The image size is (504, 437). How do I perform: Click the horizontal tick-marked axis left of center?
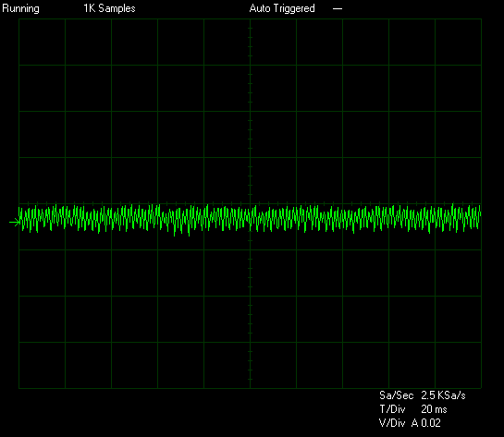(134, 203)
